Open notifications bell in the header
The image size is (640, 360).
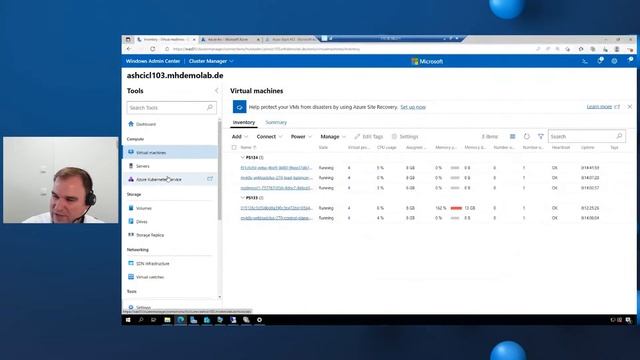pyautogui.click(x=600, y=61)
